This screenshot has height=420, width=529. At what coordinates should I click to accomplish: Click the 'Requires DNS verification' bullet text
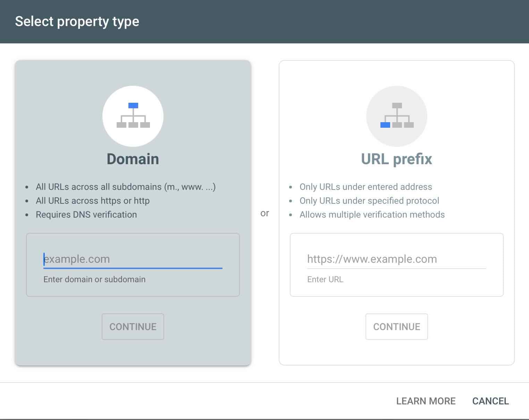click(x=86, y=215)
